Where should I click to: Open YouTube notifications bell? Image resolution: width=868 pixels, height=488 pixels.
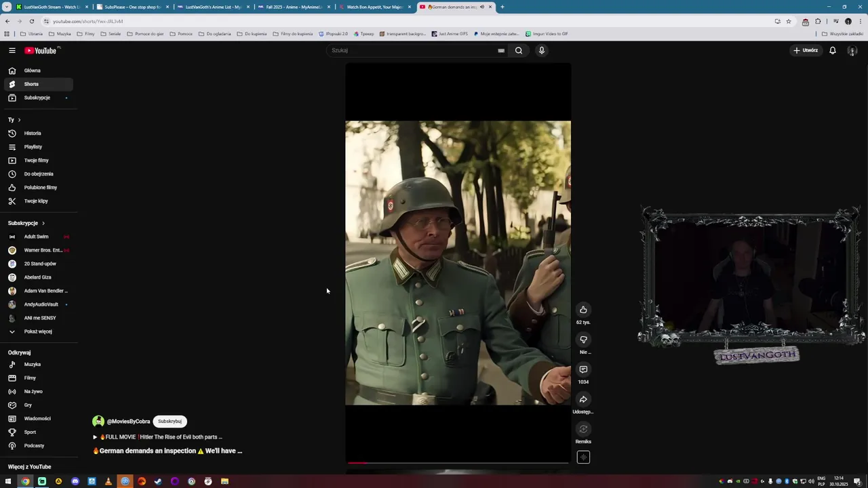click(833, 50)
